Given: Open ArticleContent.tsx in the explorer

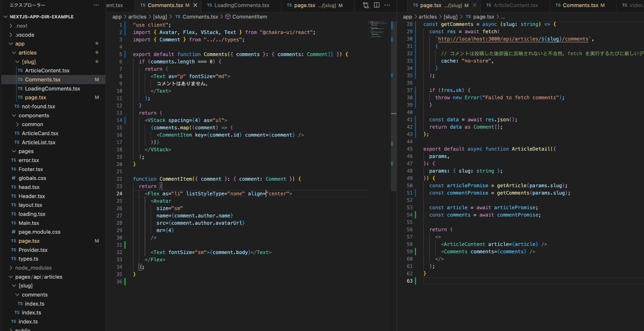Looking at the screenshot, I should pos(47,71).
